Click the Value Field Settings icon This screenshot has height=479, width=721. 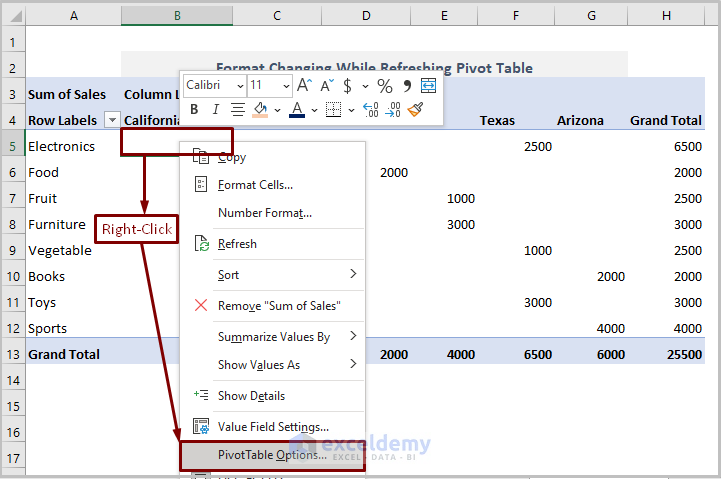point(201,427)
